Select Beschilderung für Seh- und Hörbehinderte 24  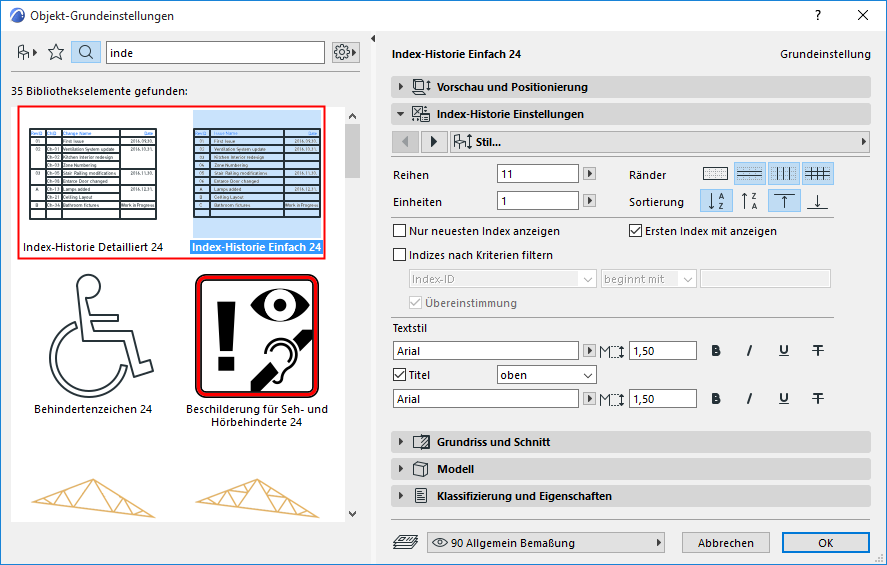click(257, 351)
